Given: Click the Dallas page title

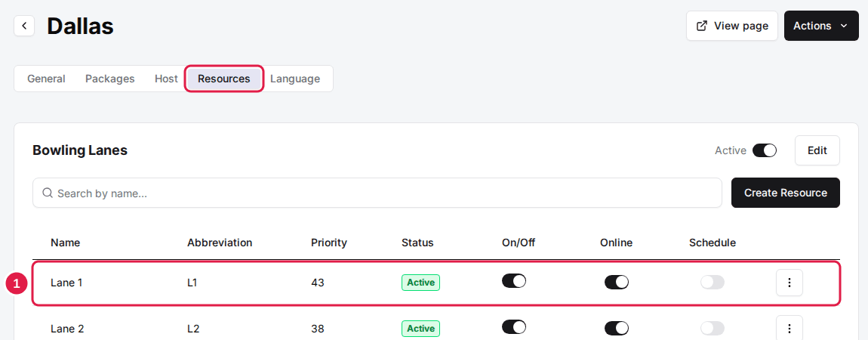Looking at the screenshot, I should tap(80, 26).
